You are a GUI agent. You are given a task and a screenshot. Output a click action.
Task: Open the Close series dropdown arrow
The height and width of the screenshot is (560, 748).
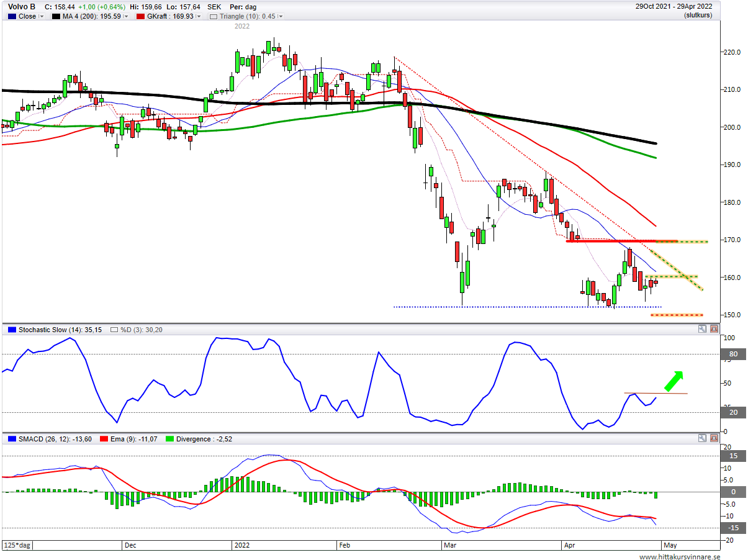tap(42, 17)
